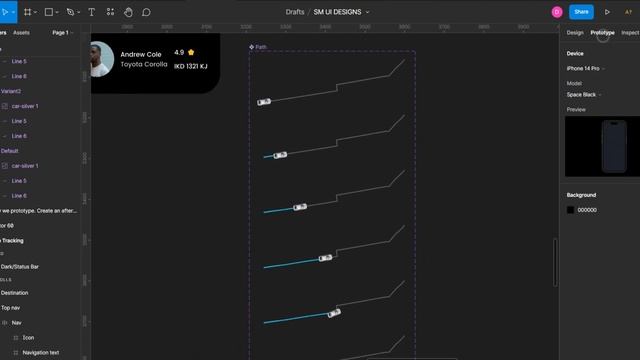Select the Destination layer
This screenshot has height=360, width=640.
point(14,293)
